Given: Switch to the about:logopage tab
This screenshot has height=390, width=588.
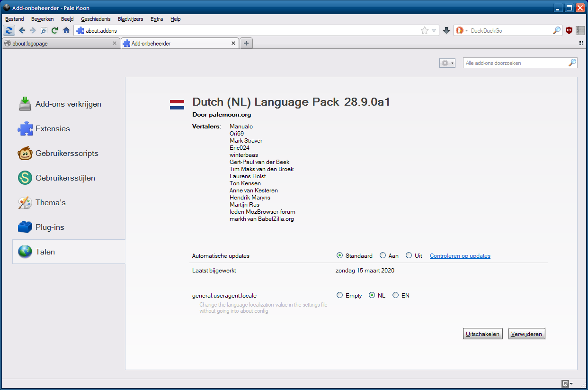Looking at the screenshot, I should click(x=61, y=43).
